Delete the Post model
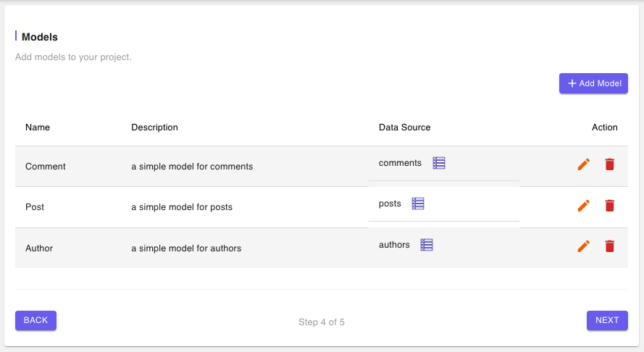The height and width of the screenshot is (352, 644). [x=609, y=206]
